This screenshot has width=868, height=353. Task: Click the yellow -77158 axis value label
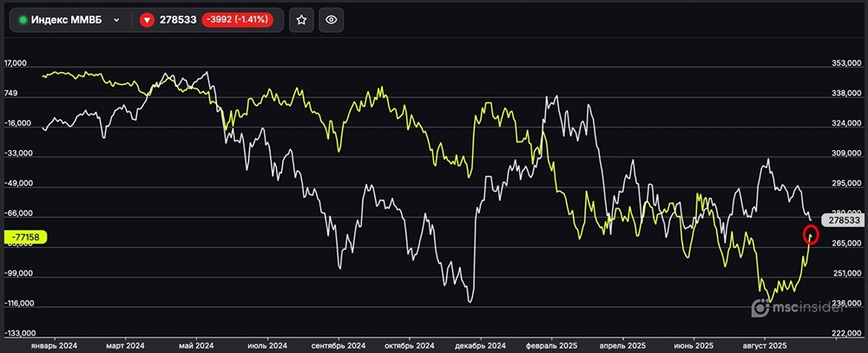point(25,237)
